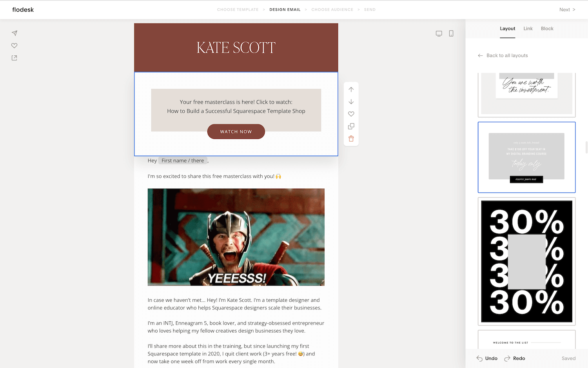Click the Saved status text
This screenshot has height=368, width=588.
point(568,358)
